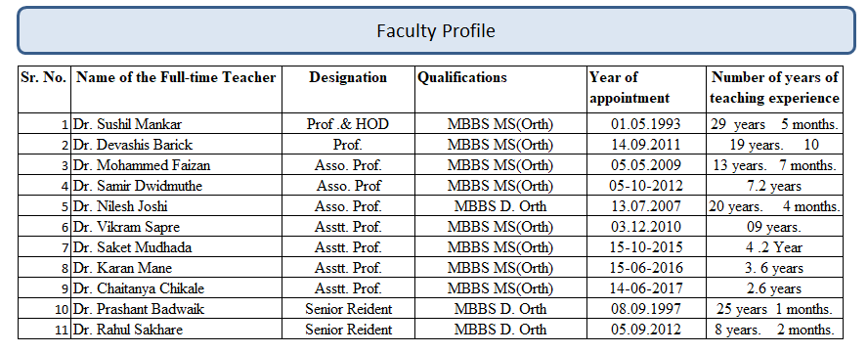Viewport: 868px width, 353px height.
Task: Select the Dr. Karan Mane cell
Action: (x=177, y=267)
